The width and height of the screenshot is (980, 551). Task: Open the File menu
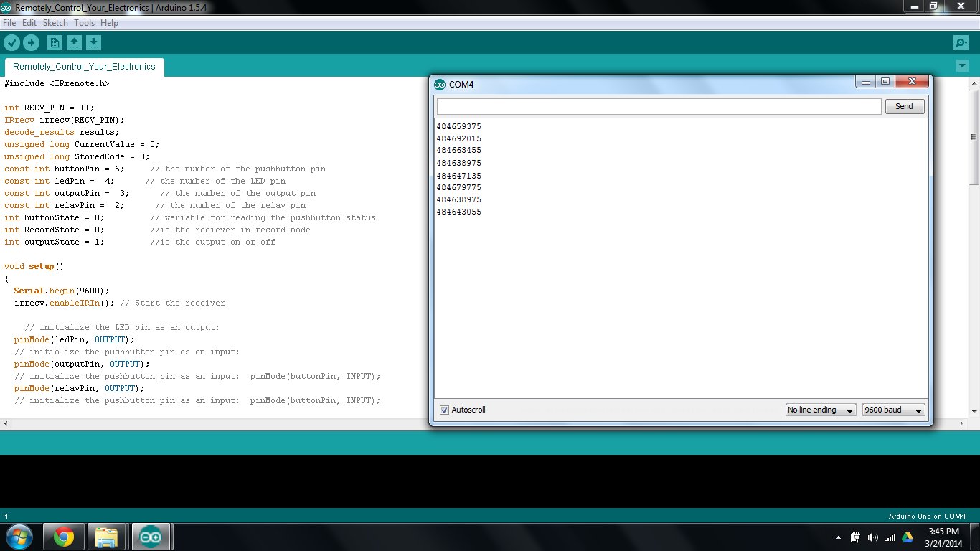[x=9, y=23]
